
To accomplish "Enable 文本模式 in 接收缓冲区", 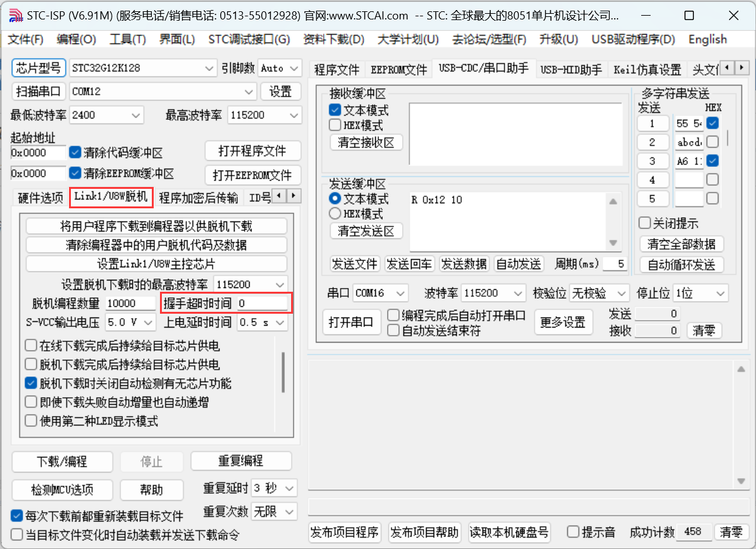I will (335, 110).
